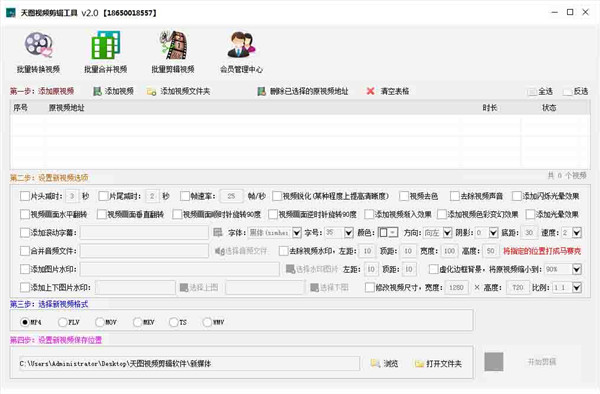
Task: Click 添加视频文件夹 folder button
Action: [x=178, y=91]
